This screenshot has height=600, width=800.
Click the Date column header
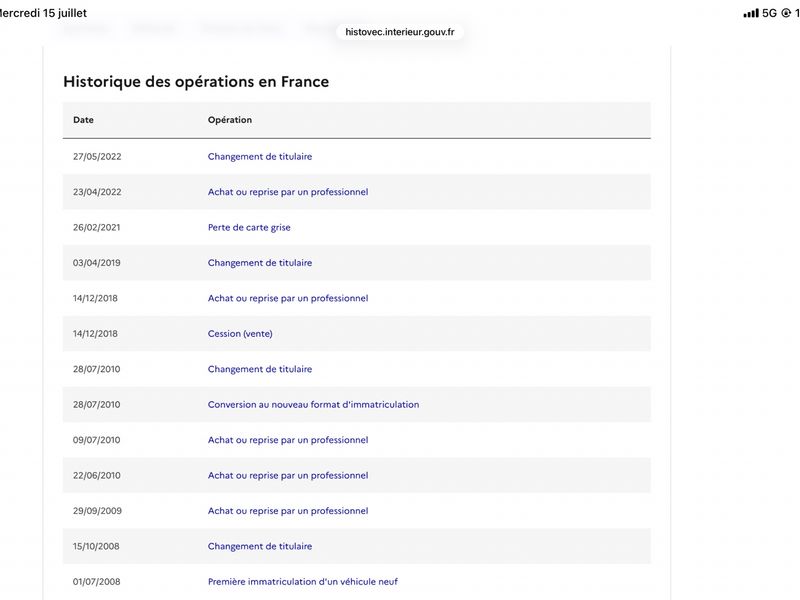[83, 120]
